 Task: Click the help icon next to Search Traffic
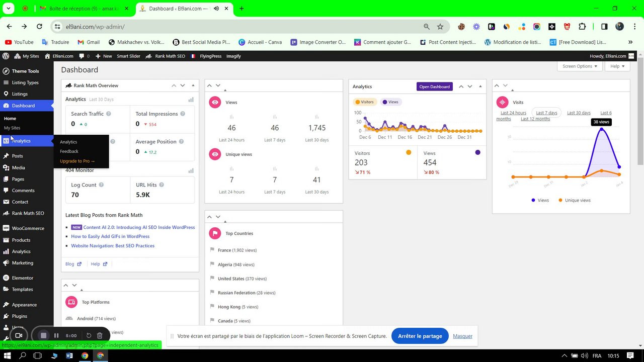108,114
